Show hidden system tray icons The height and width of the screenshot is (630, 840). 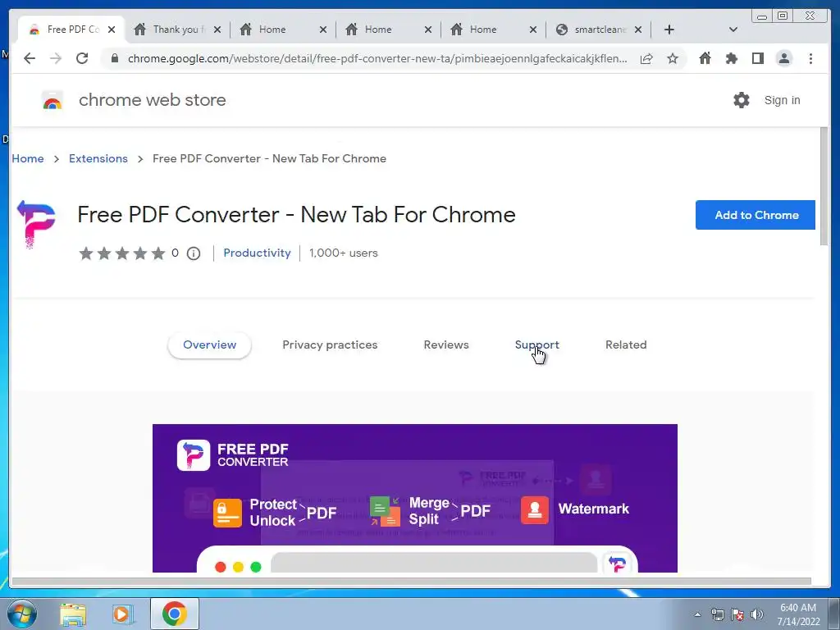pyautogui.click(x=697, y=614)
